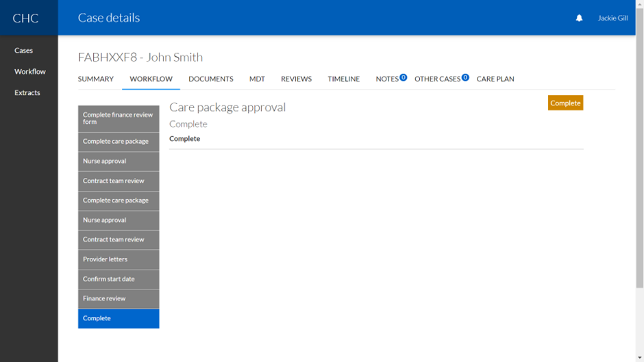
Task: Open the Jackie Gill user menu
Action: click(612, 18)
